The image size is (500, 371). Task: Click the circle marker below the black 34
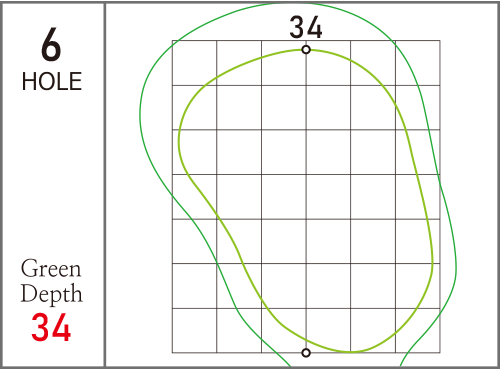pyautogui.click(x=306, y=50)
